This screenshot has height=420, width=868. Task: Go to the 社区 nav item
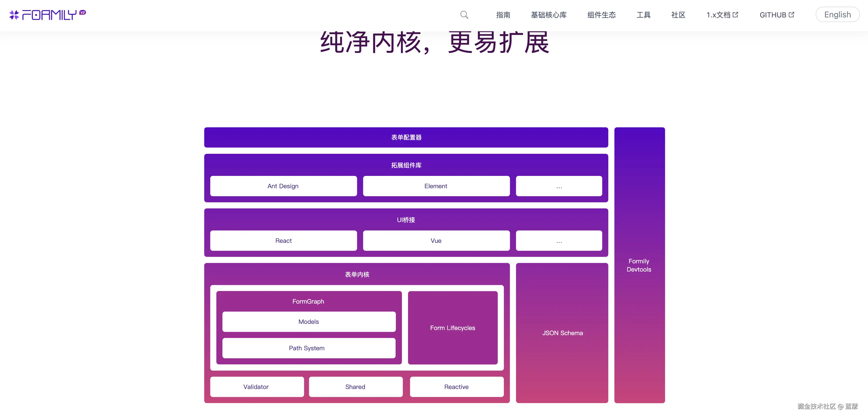[x=678, y=15]
